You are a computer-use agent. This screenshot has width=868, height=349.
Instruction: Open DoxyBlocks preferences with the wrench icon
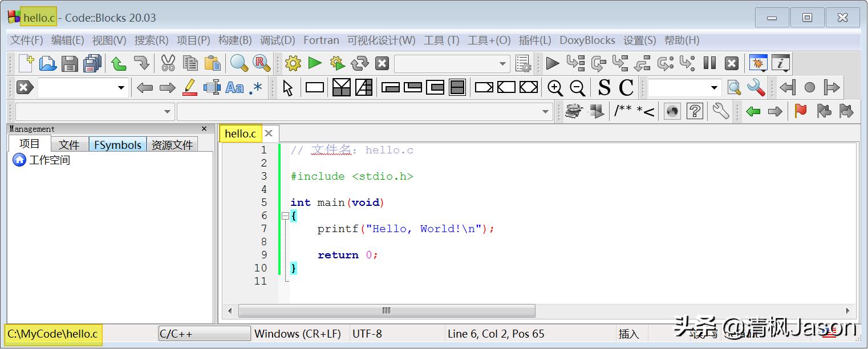[720, 111]
